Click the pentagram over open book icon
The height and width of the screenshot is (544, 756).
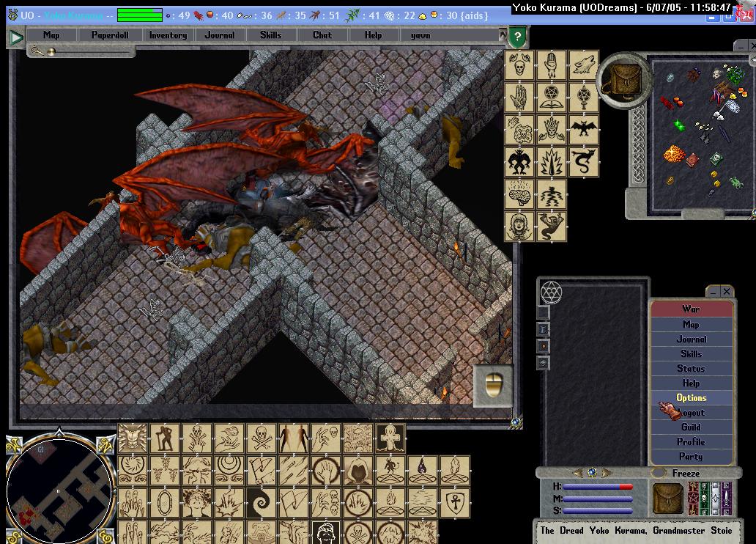coord(552,97)
